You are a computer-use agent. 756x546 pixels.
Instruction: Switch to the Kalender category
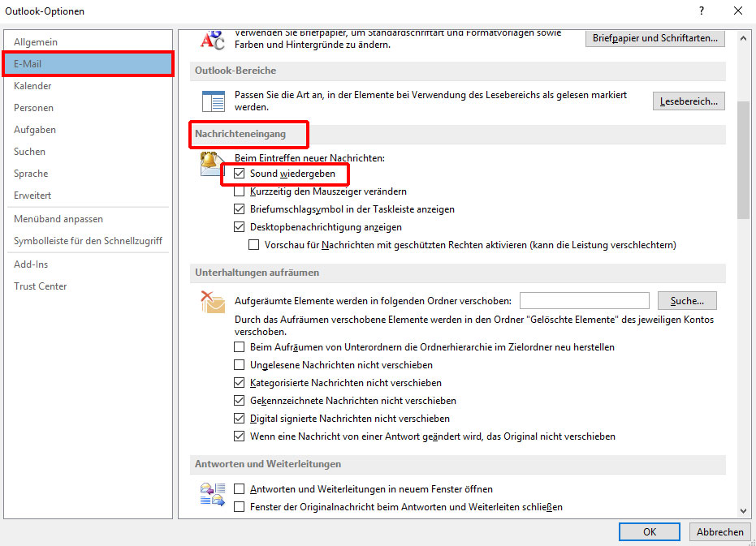tap(89, 86)
